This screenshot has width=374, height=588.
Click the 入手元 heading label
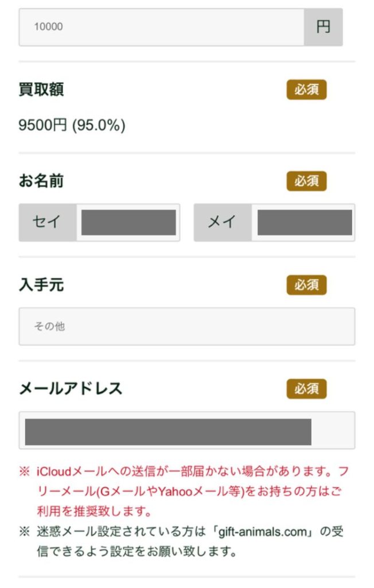pos(41,285)
